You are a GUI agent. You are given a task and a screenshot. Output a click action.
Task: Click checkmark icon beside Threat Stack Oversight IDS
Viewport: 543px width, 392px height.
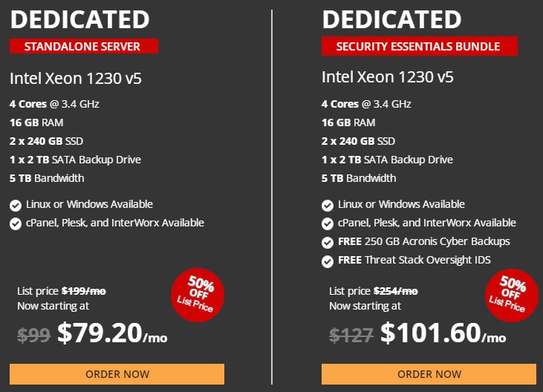point(328,261)
